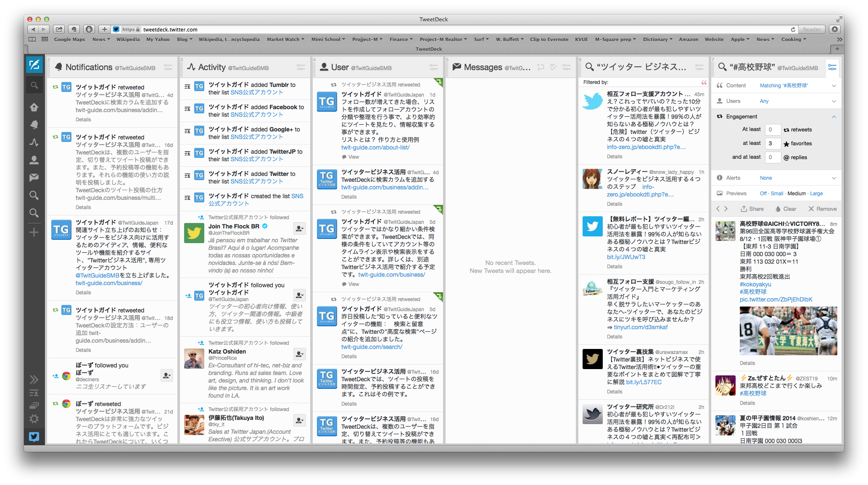Move column right with right arrow icon
Screen dimensions: 868x485
[x=726, y=209]
